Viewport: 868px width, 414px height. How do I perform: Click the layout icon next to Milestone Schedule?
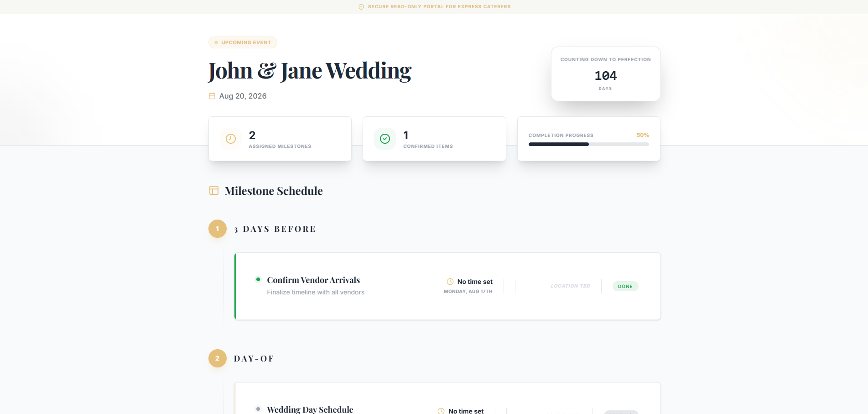coord(214,190)
